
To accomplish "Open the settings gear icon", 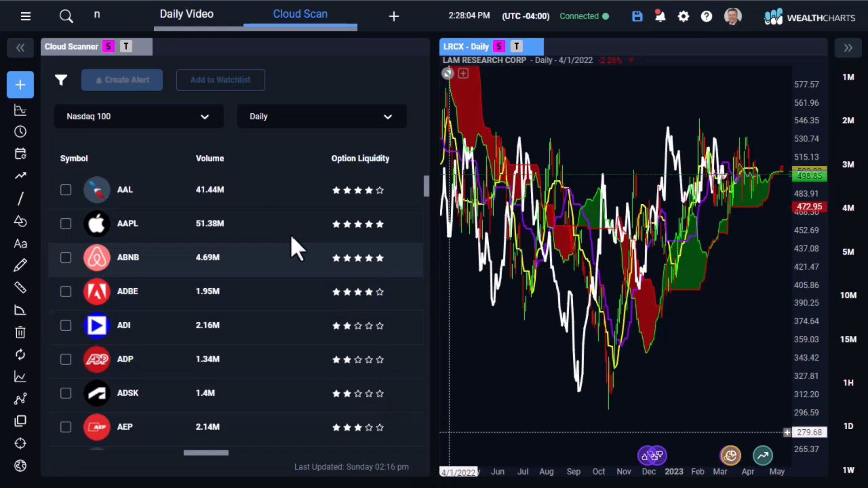I will (x=684, y=17).
